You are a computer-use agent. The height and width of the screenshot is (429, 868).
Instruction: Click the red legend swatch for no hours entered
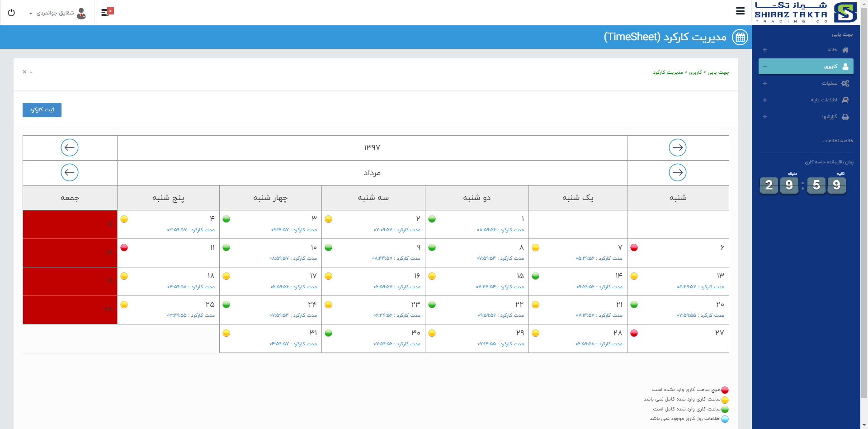(x=725, y=390)
